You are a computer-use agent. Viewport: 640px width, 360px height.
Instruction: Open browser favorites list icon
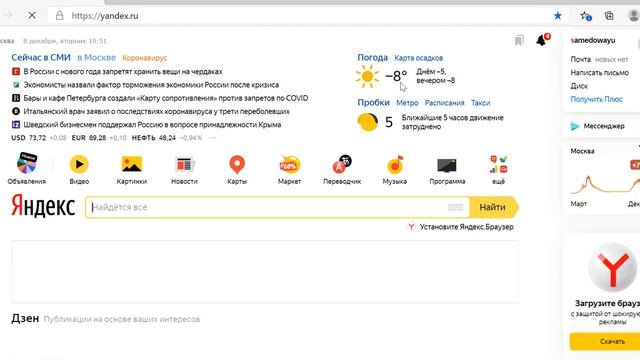pyautogui.click(x=585, y=16)
